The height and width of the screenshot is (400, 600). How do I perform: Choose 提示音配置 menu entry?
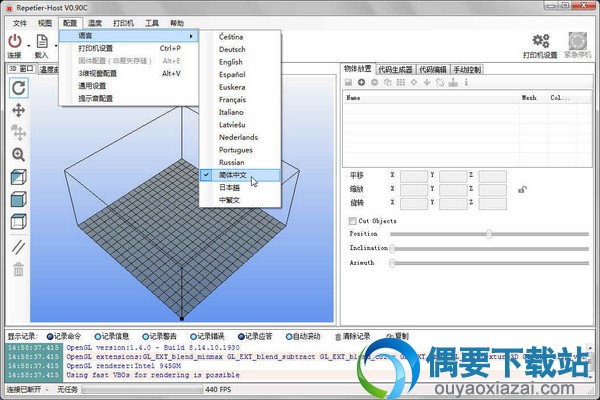coord(129,99)
